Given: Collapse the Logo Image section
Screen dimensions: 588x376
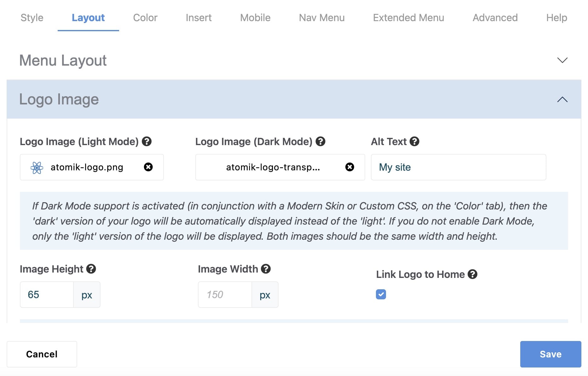Looking at the screenshot, I should [562, 99].
